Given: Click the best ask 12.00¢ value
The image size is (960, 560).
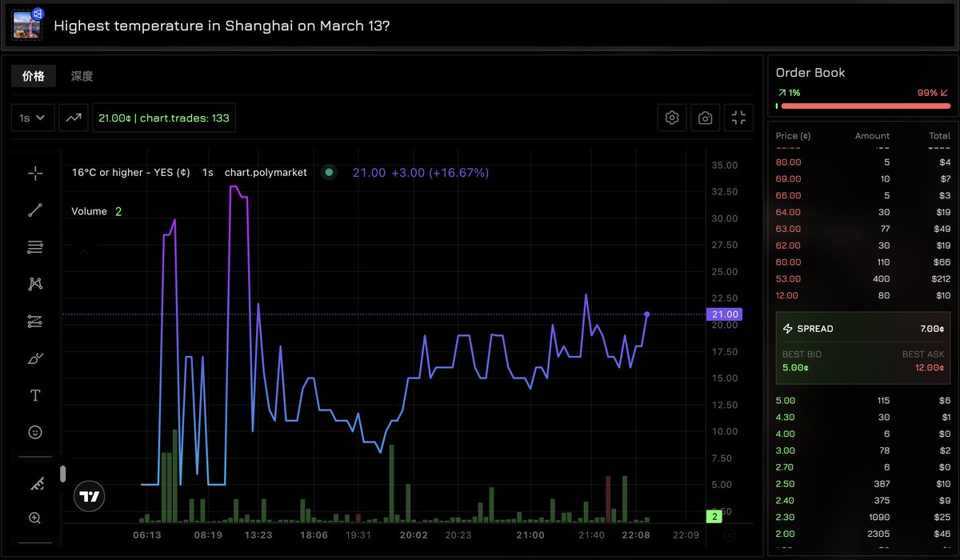Looking at the screenshot, I should point(928,368).
